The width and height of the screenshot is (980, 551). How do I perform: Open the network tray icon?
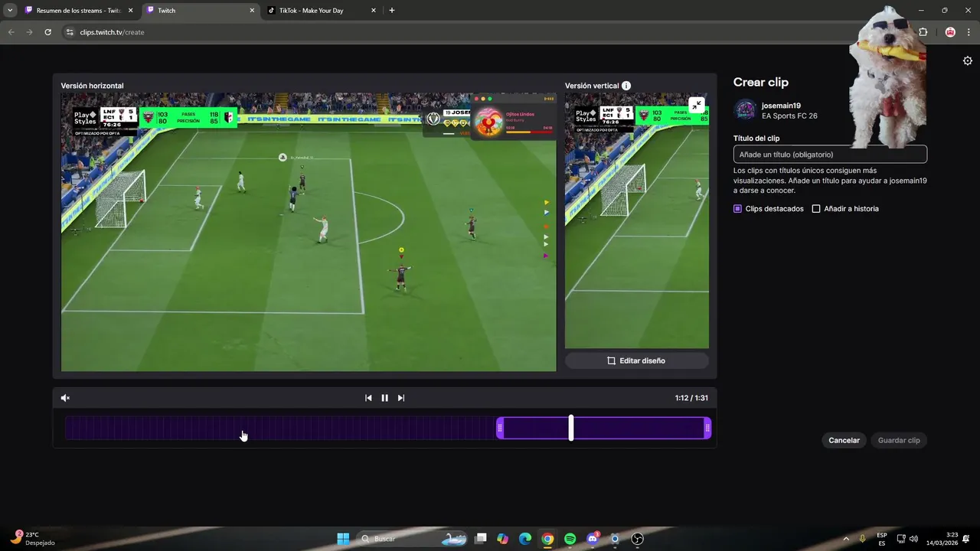(901, 539)
